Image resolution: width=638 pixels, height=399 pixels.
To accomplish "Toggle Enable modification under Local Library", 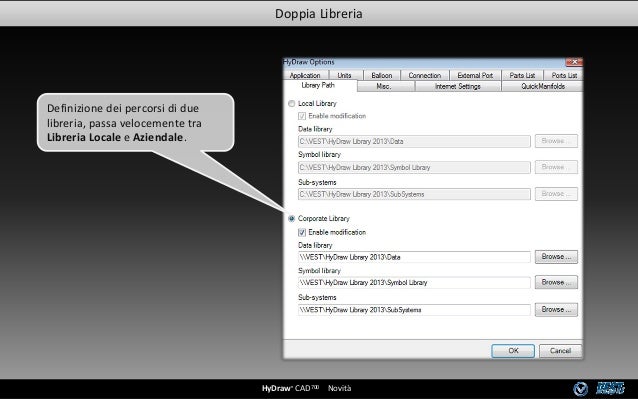I will click(x=302, y=116).
